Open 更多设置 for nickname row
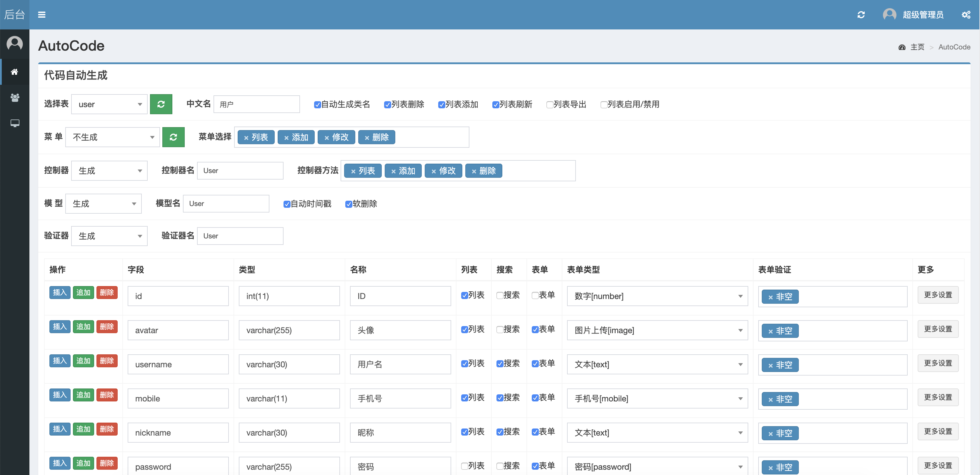The image size is (980, 475). tap(938, 431)
